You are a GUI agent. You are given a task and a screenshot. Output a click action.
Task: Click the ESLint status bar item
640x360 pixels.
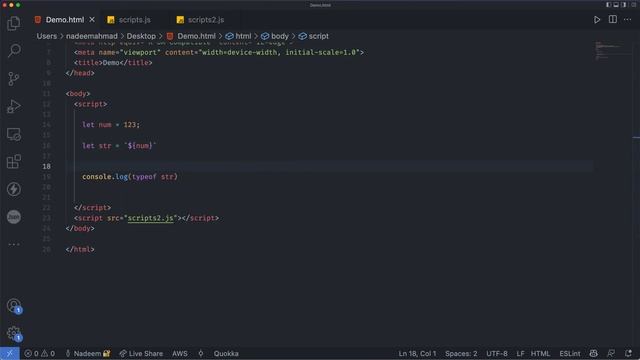(x=569, y=353)
